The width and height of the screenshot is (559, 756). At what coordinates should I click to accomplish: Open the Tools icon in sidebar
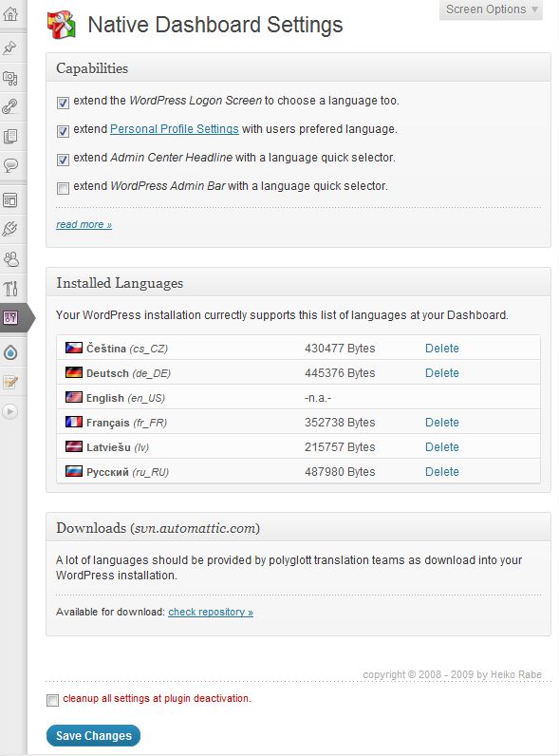click(10, 289)
